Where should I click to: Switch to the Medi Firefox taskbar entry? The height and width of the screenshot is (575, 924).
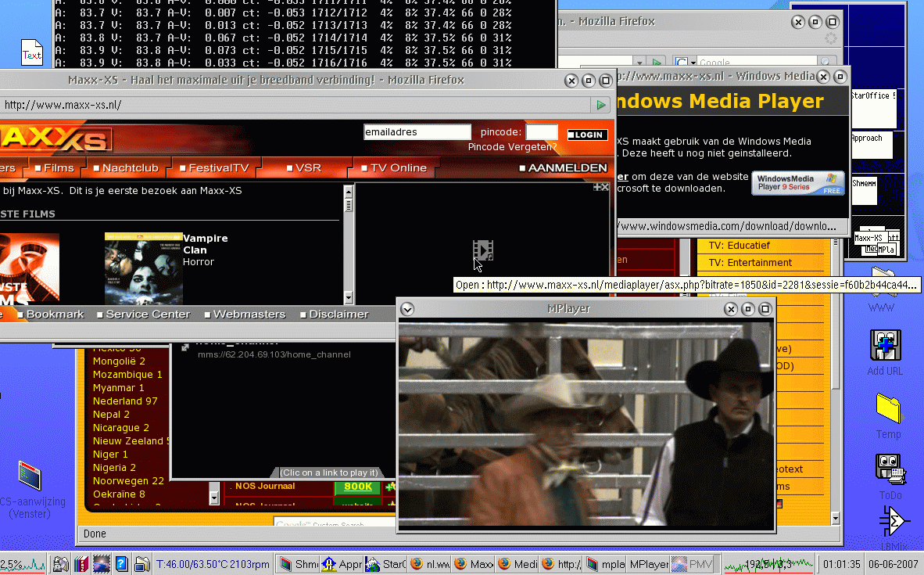(x=518, y=564)
